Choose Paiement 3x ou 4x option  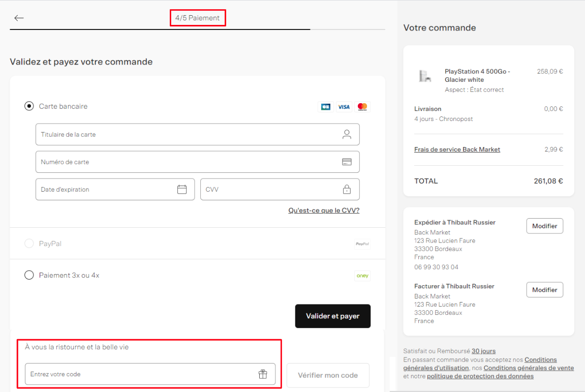pyautogui.click(x=29, y=275)
